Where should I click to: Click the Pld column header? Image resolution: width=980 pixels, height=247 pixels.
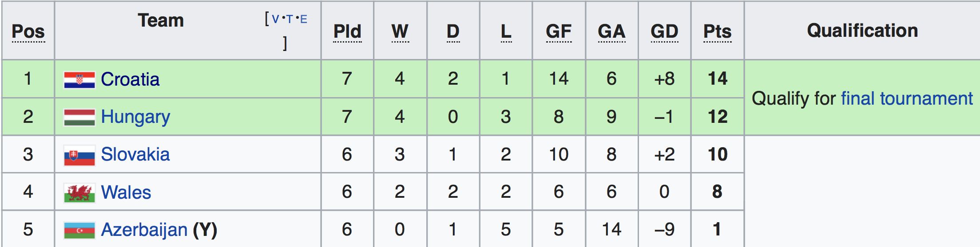pyautogui.click(x=347, y=31)
